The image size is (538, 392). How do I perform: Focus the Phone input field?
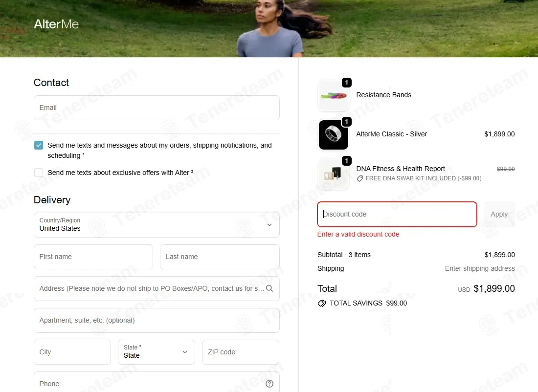coord(157,383)
